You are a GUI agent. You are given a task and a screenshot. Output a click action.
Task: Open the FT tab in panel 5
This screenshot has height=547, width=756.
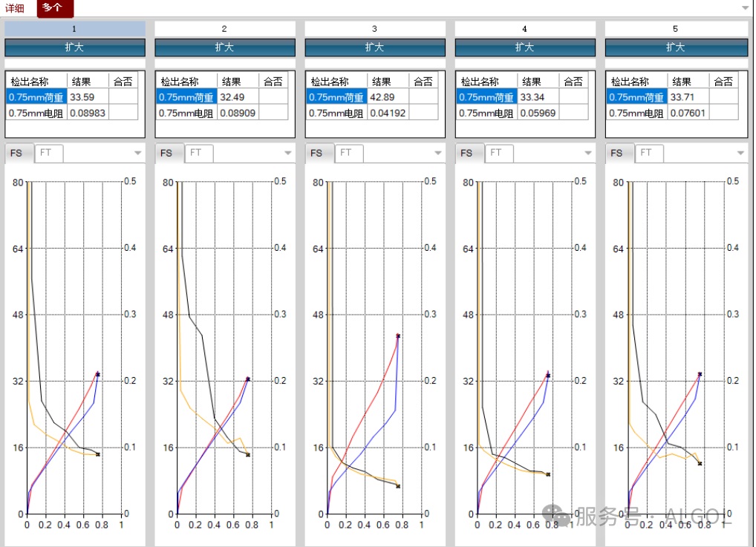click(x=648, y=153)
